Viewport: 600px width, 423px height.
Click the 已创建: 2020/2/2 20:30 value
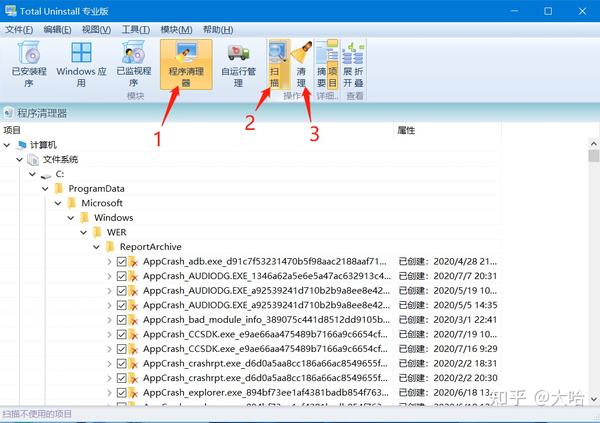448,378
